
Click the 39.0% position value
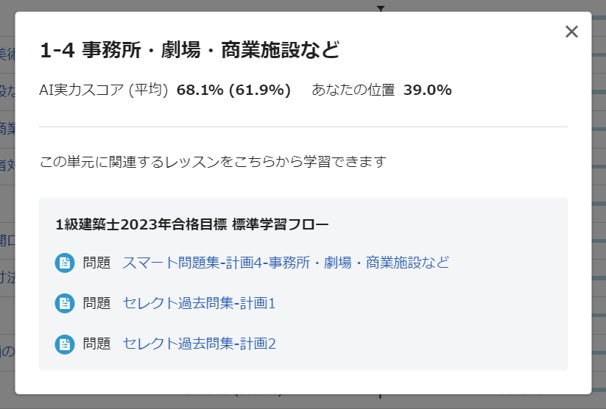coord(427,90)
